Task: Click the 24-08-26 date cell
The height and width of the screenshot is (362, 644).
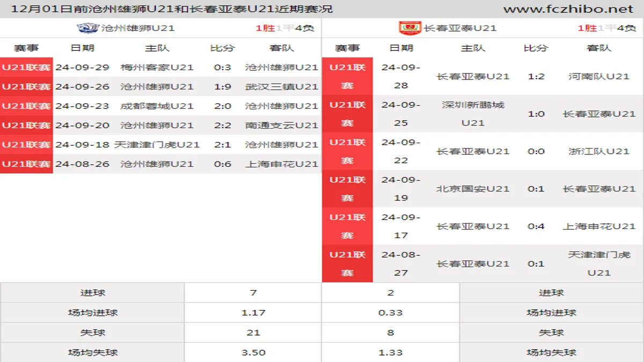Action: (82, 164)
